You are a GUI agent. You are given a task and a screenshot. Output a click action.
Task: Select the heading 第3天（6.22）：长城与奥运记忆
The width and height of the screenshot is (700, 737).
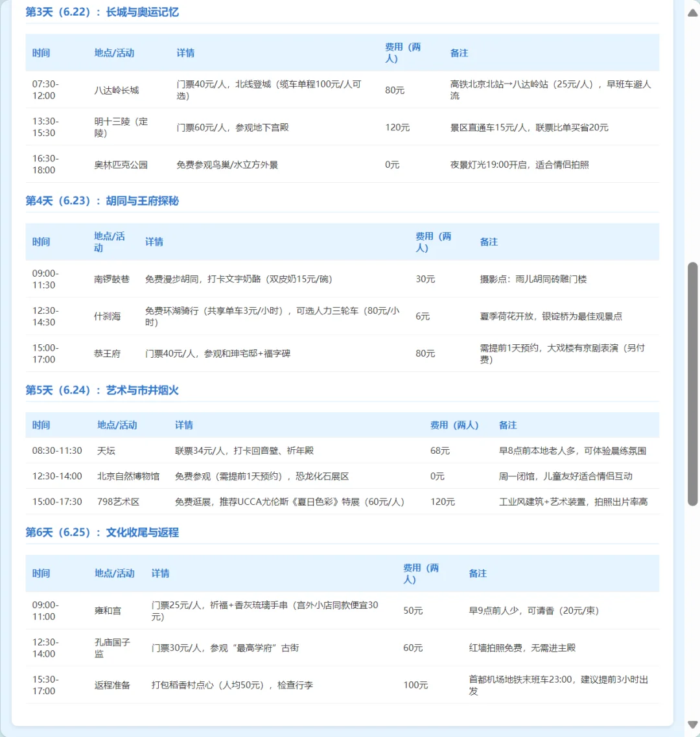click(x=102, y=12)
